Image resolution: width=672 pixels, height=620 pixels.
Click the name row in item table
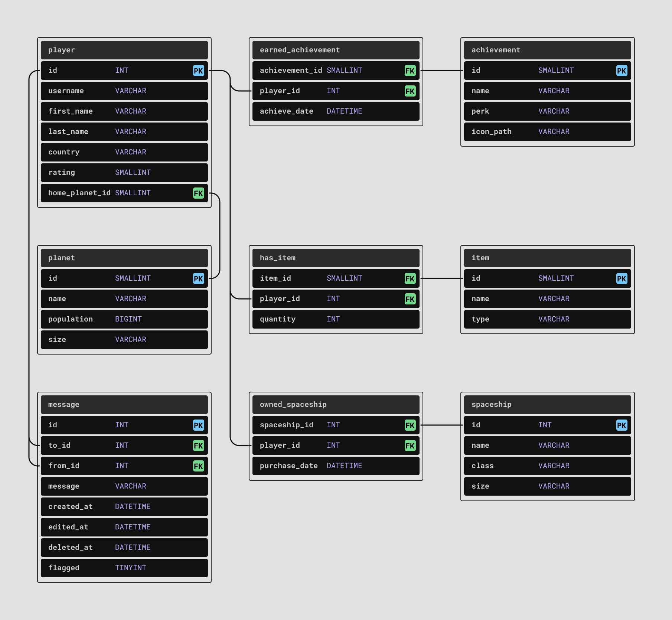pos(548,299)
